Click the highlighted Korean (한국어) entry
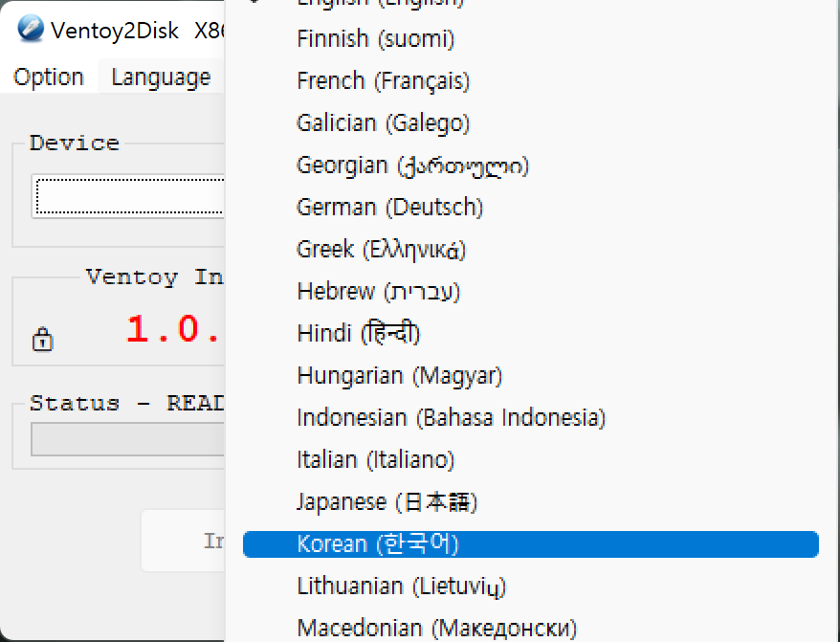Viewport: 840px width, 642px height. (x=530, y=544)
